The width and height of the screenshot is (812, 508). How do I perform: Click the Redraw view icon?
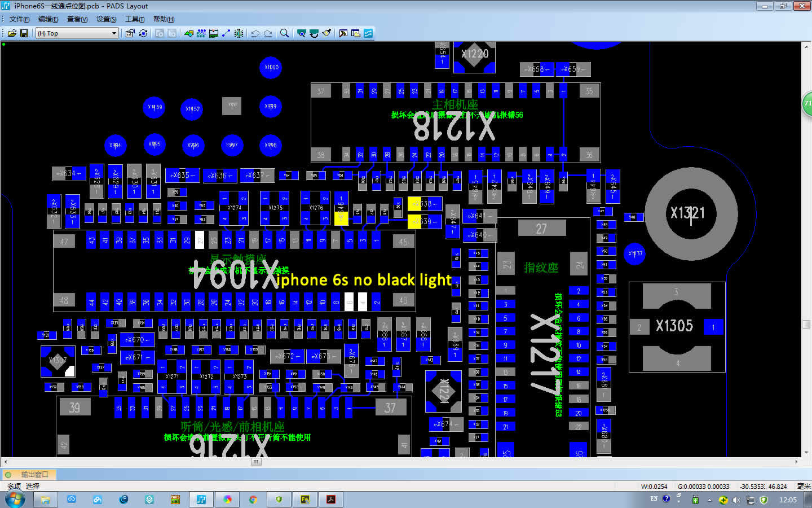[314, 33]
